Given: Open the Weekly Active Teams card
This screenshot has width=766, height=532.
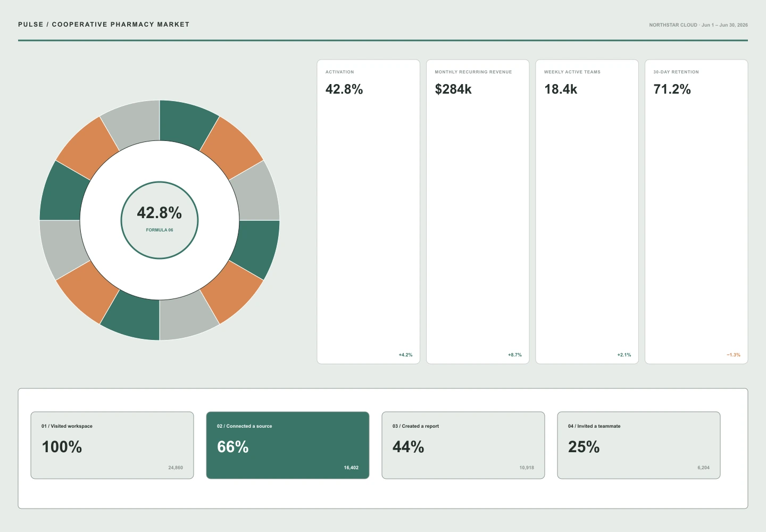Looking at the screenshot, I should click(587, 212).
